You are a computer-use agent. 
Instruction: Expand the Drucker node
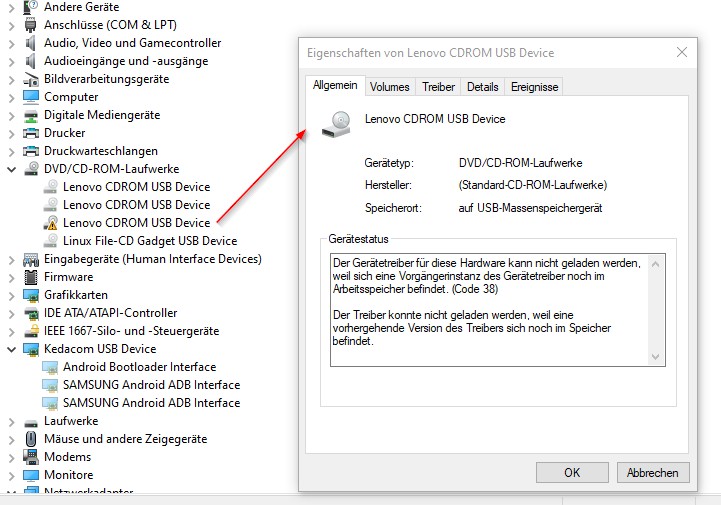(x=11, y=133)
